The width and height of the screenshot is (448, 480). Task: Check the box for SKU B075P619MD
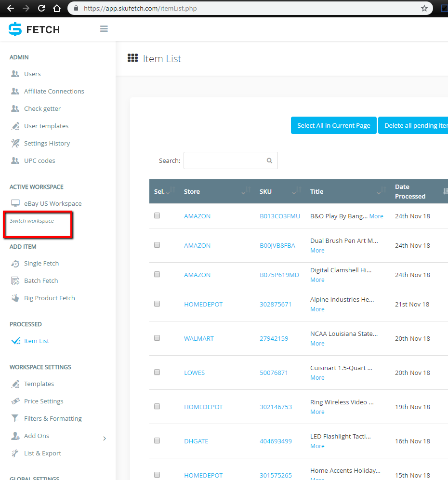click(157, 274)
